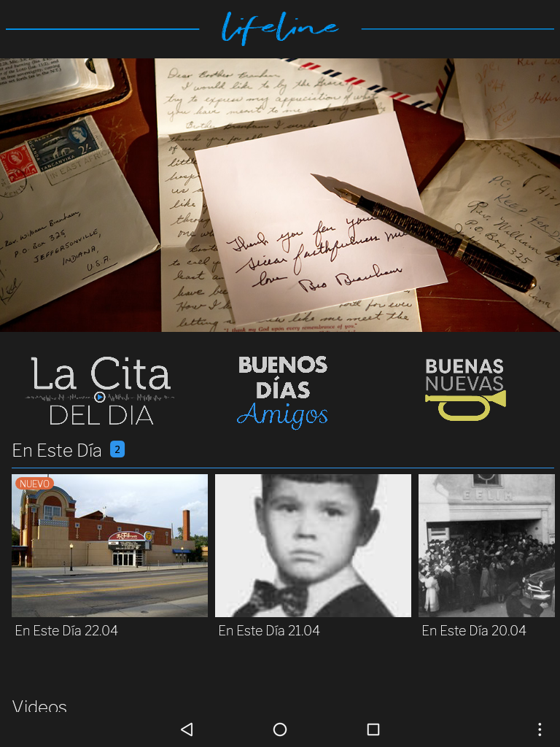Open the theater photo thumbnail
This screenshot has height=747, width=560.
point(109,546)
